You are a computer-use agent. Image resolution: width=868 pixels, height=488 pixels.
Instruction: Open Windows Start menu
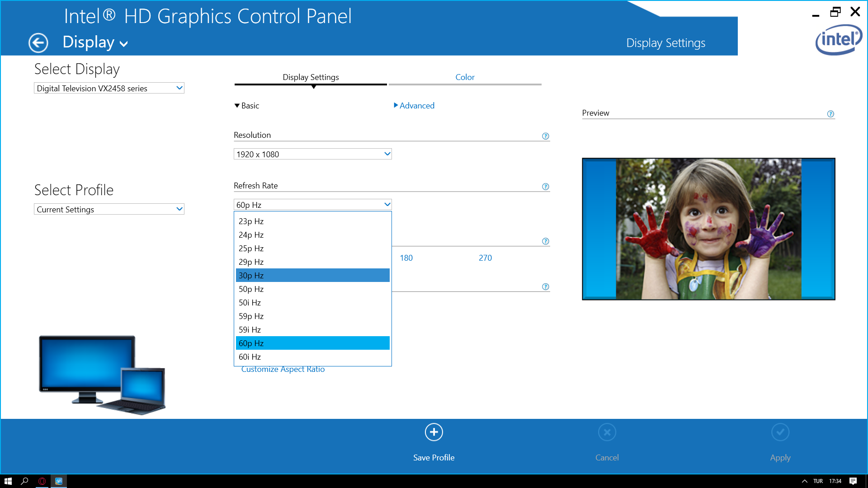click(8, 481)
